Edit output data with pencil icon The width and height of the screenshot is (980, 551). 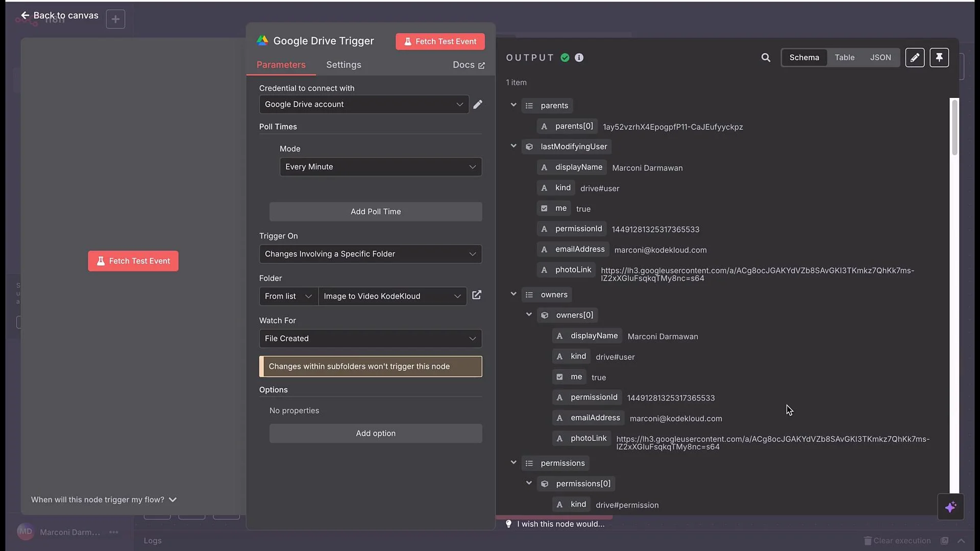point(915,58)
